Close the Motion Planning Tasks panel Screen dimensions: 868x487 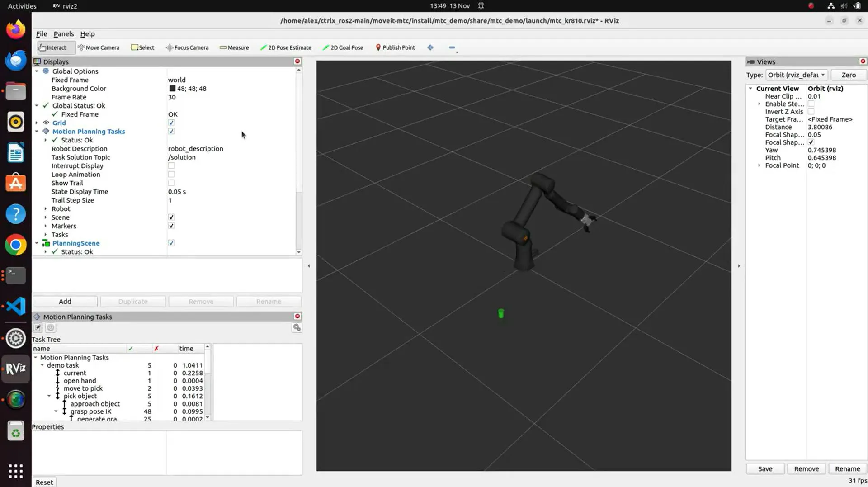coord(297,317)
